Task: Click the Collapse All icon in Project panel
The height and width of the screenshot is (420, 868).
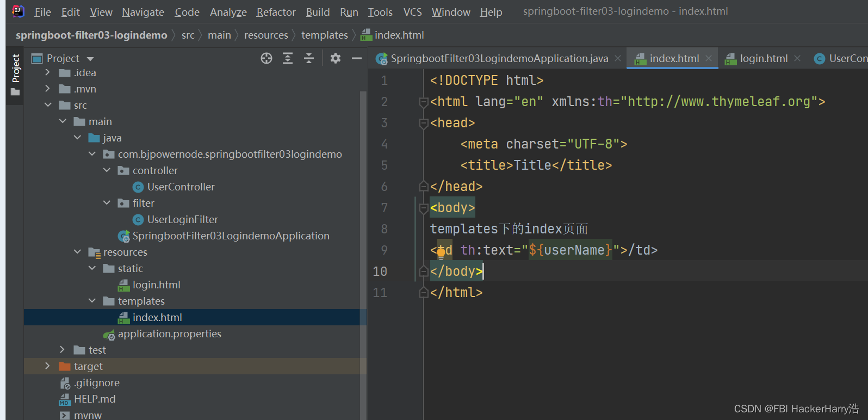Action: coord(309,58)
